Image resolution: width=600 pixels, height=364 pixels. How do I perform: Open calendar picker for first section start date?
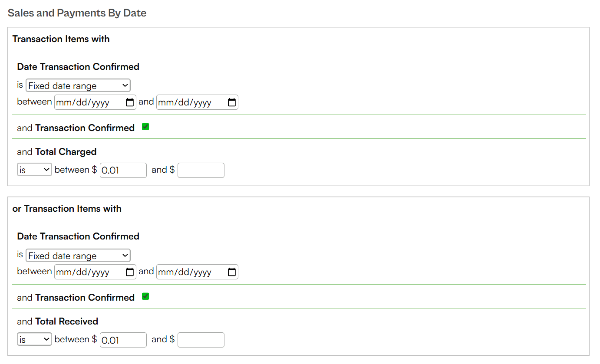click(x=130, y=102)
